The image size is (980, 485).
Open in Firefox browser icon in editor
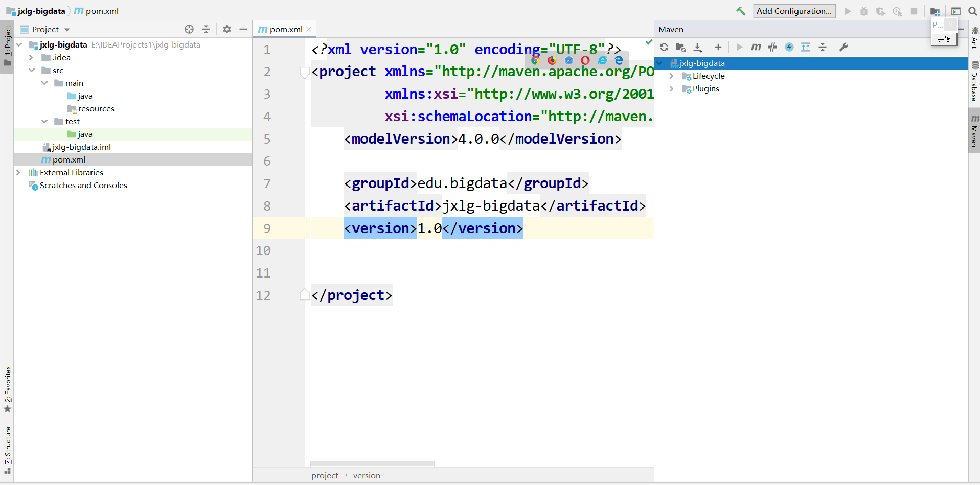click(x=552, y=60)
